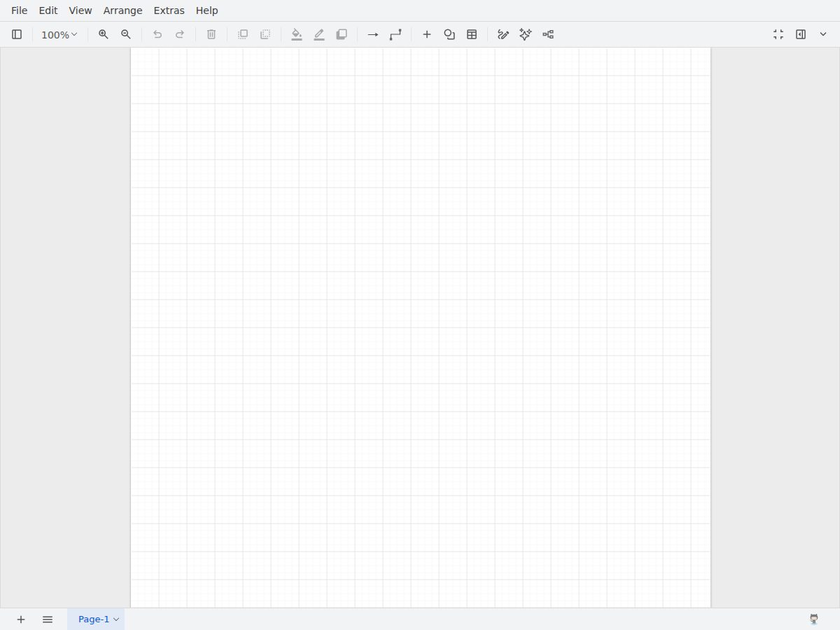The image size is (840, 630).
Task: Open the Shapes picker icon
Action: tap(449, 34)
